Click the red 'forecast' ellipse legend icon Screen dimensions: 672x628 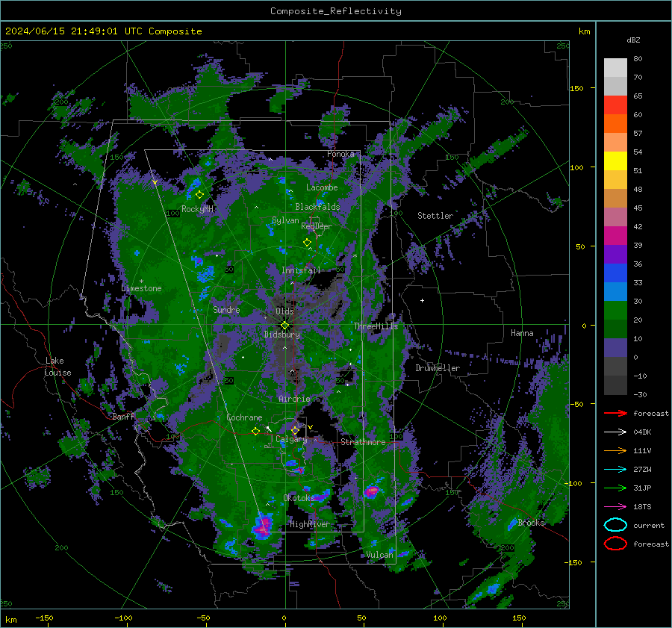(615, 544)
